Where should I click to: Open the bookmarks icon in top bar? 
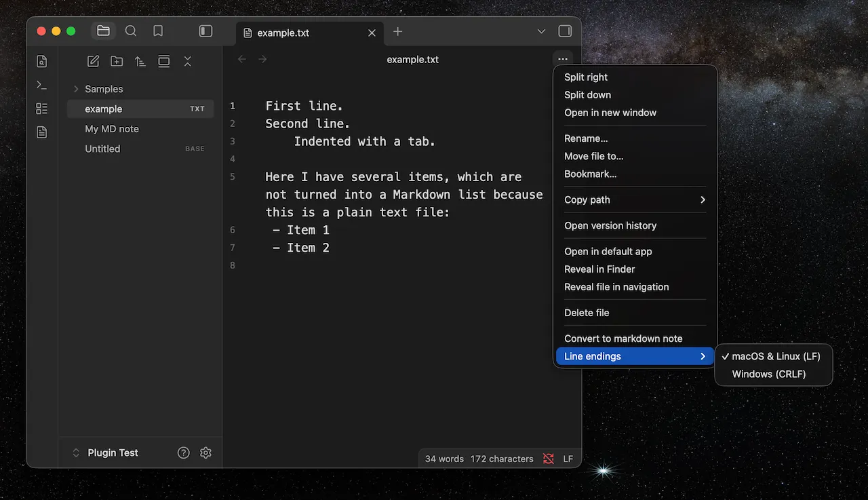tap(158, 31)
